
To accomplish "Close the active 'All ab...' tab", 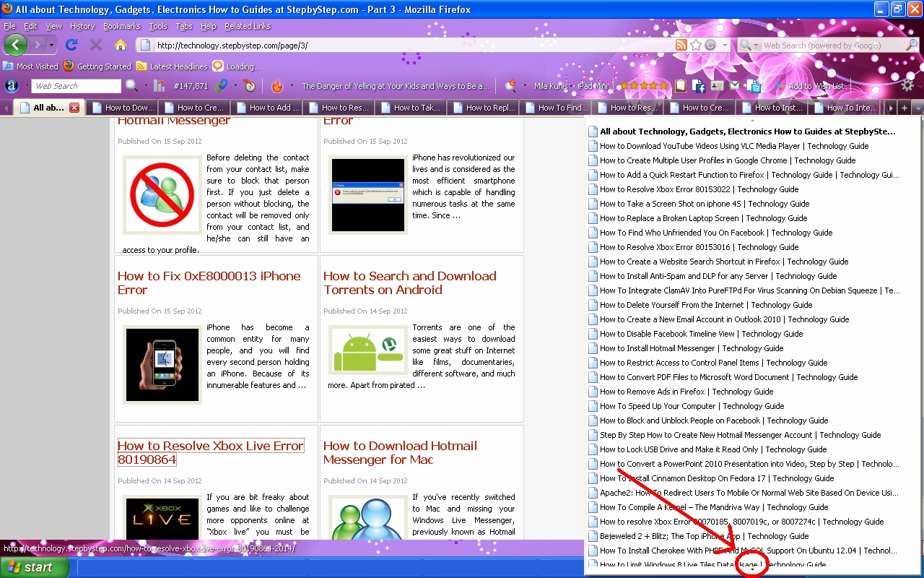I will click(74, 108).
